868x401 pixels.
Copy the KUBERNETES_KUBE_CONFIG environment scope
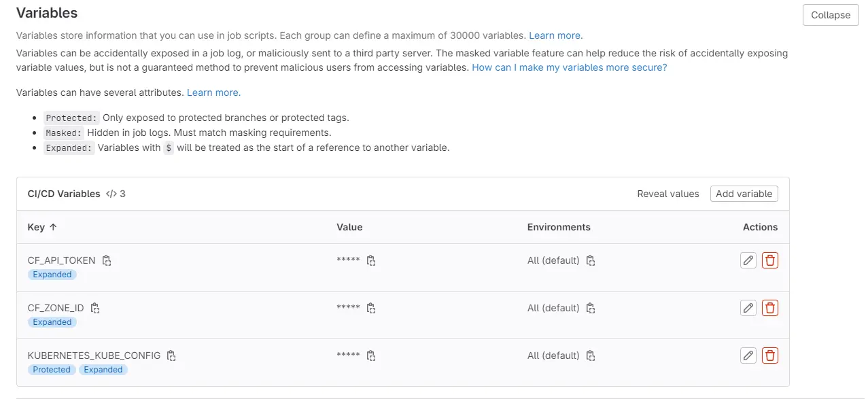[591, 355]
